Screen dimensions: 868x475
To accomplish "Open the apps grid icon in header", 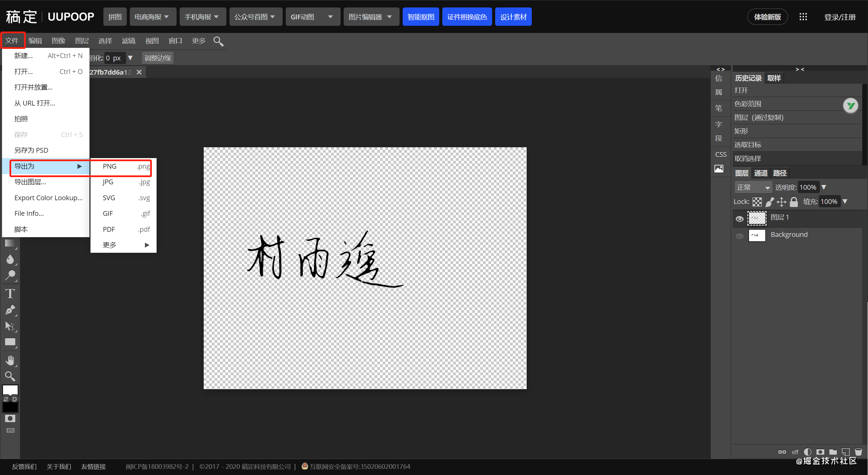I will click(803, 17).
